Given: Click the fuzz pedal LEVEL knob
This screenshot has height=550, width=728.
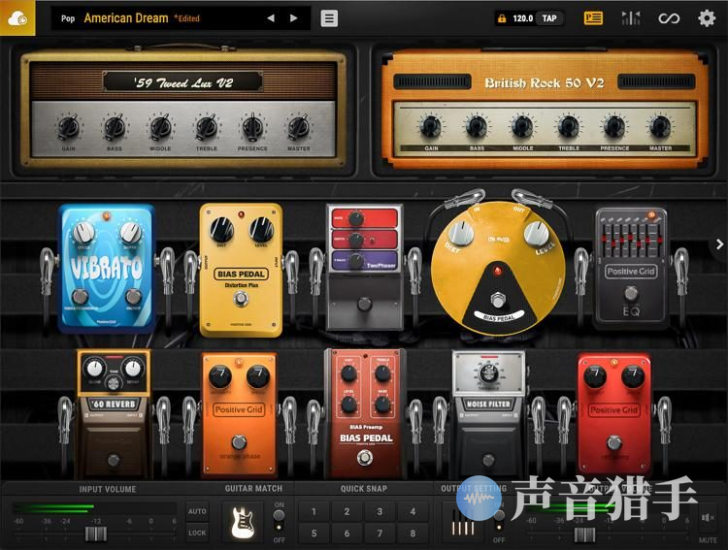Looking at the screenshot, I should [536, 233].
